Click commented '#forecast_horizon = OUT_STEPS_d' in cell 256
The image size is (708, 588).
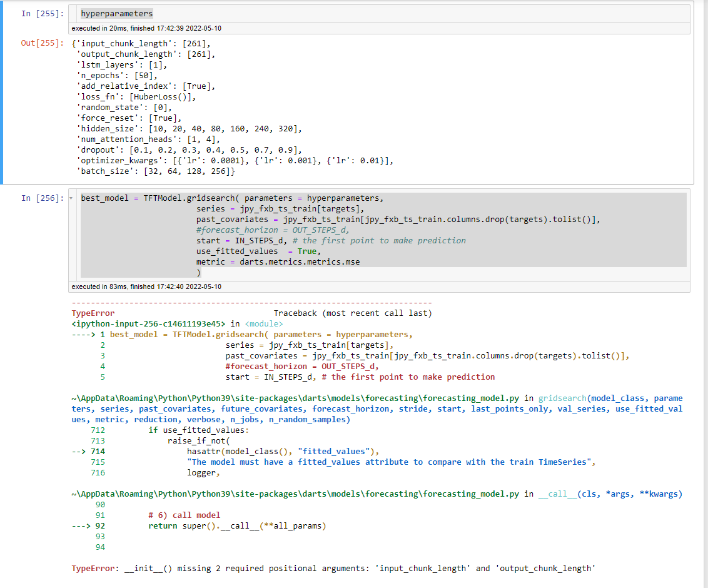[273, 230]
